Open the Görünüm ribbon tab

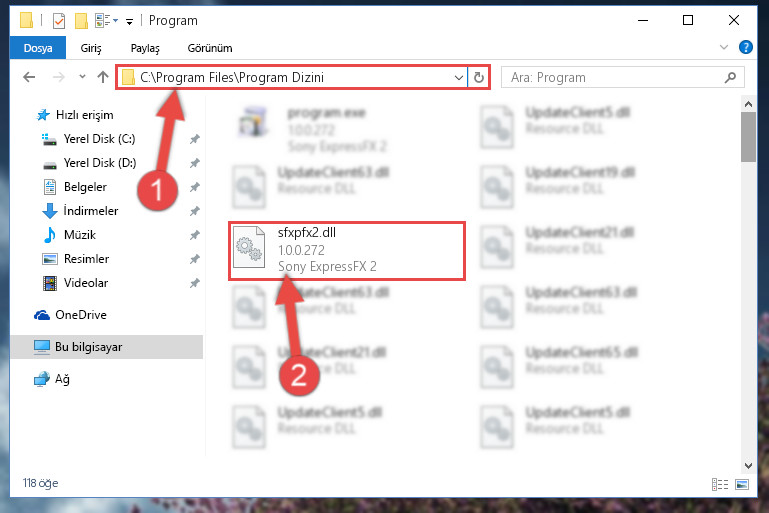(x=210, y=48)
